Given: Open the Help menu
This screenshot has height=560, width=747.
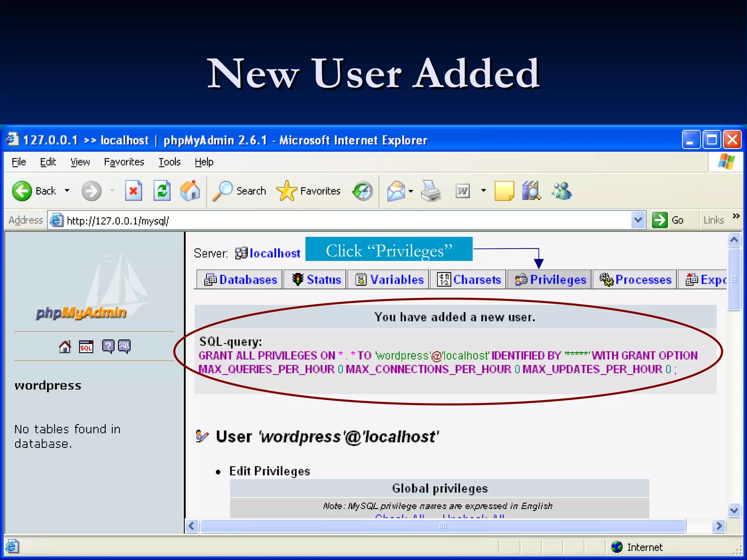Looking at the screenshot, I should (204, 162).
